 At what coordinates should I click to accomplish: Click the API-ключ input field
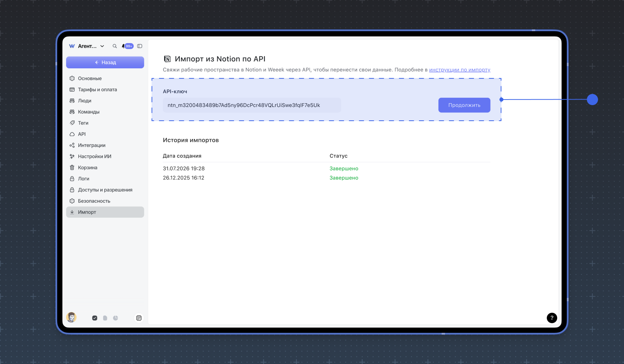coord(252,105)
